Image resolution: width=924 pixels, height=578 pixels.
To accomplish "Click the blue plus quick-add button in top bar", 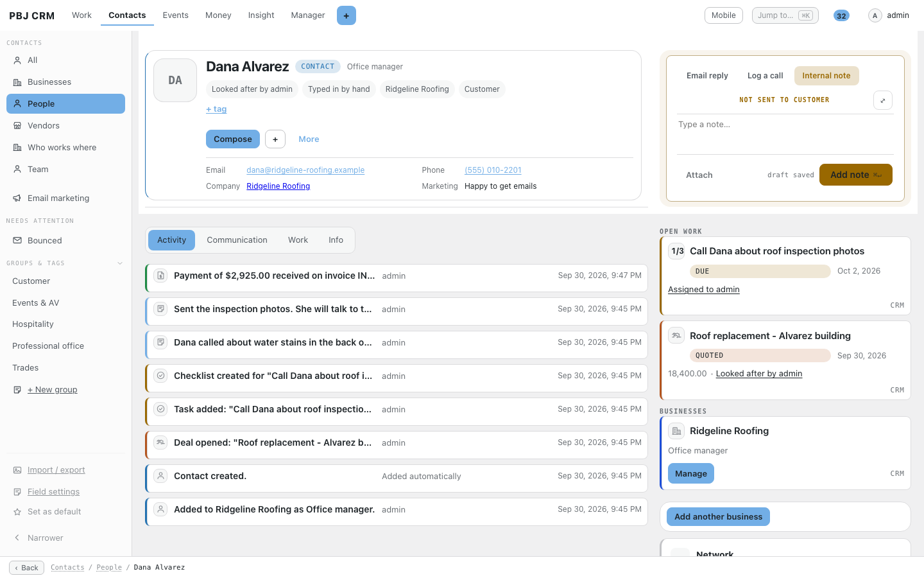I will (346, 15).
